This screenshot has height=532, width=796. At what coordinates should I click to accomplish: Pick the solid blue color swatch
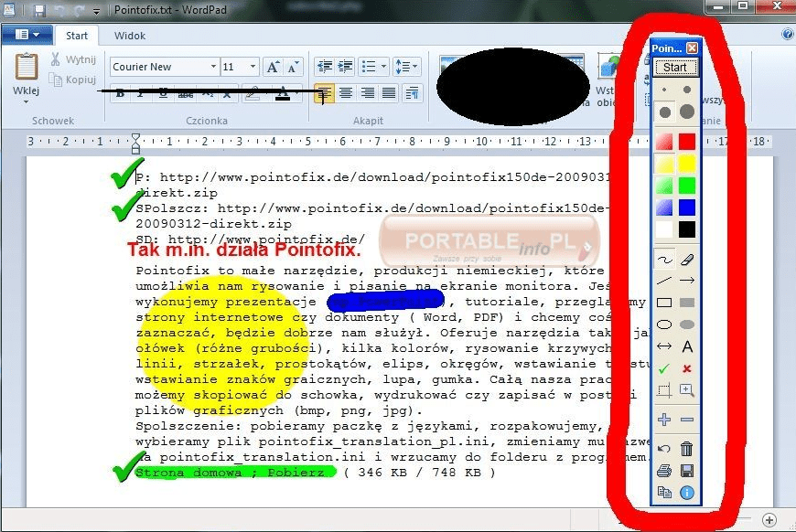click(x=687, y=207)
